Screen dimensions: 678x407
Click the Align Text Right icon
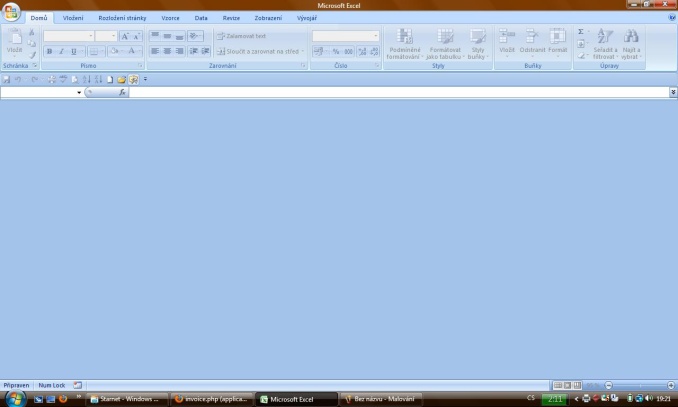point(179,51)
